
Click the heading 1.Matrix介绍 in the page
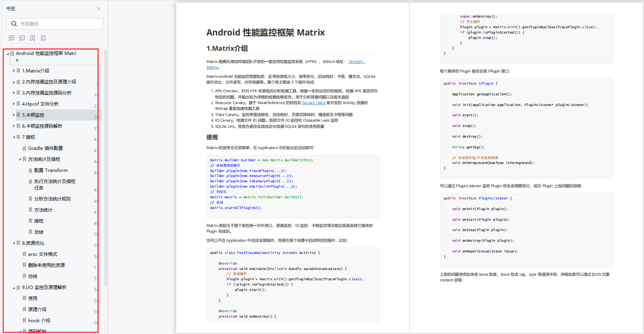tap(227, 48)
